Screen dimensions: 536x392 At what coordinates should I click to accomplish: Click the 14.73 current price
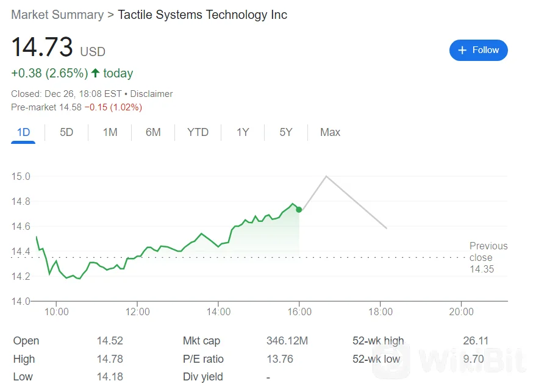(42, 48)
